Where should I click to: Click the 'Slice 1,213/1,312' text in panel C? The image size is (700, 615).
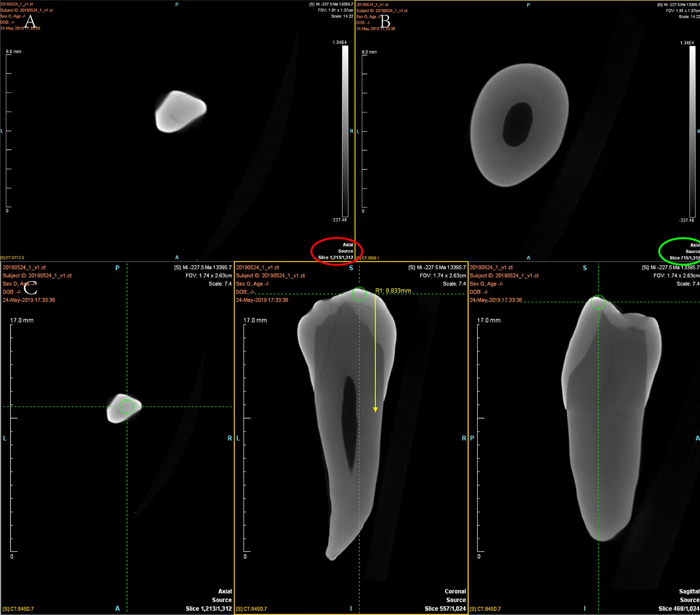click(x=209, y=609)
